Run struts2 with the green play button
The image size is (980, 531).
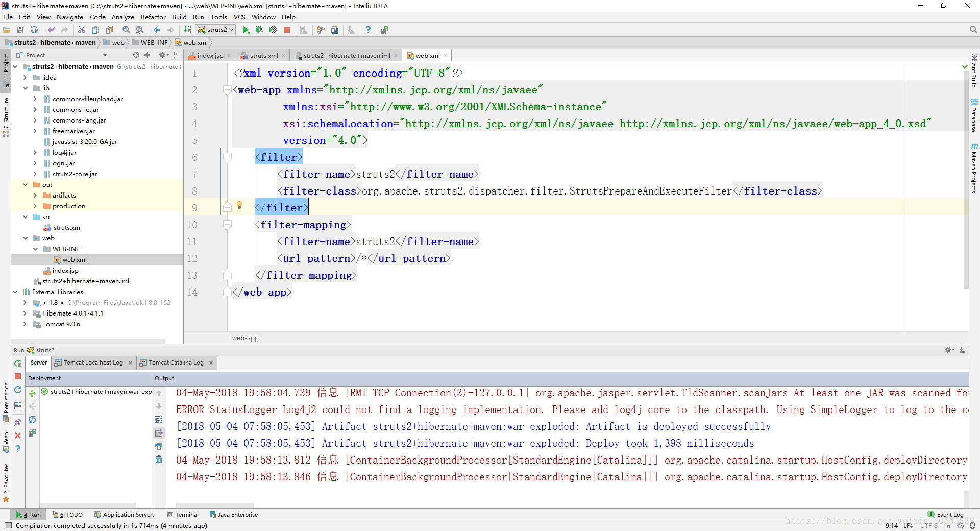click(246, 30)
